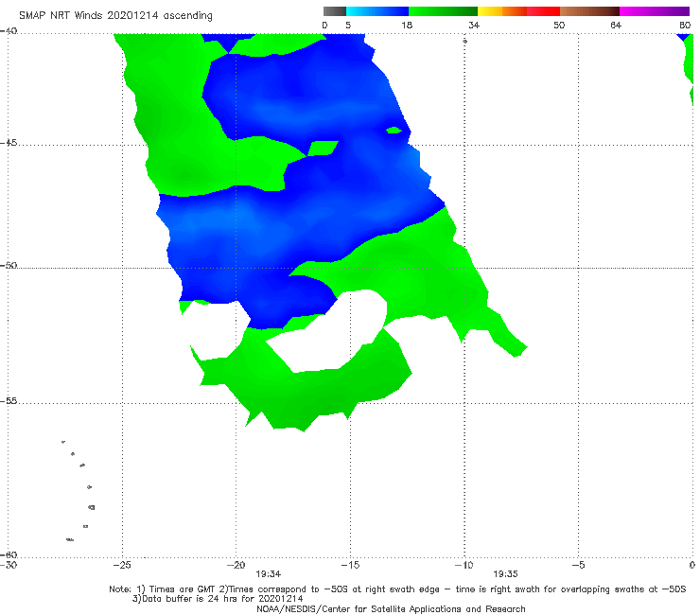700x615 pixels.
Task: Click the longitude axis label '-10'
Action: coord(464,565)
